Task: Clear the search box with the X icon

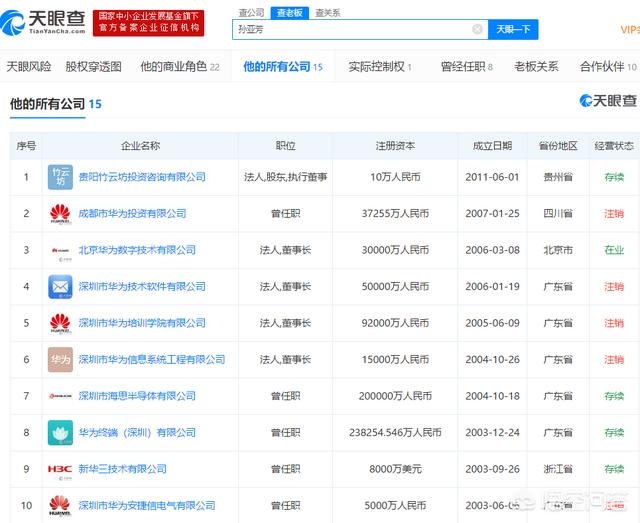Action: point(477,29)
